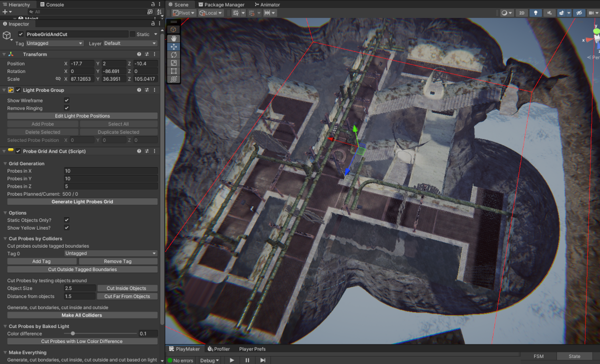
Task: Open the draw mode shading dropdown
Action: pos(507,13)
